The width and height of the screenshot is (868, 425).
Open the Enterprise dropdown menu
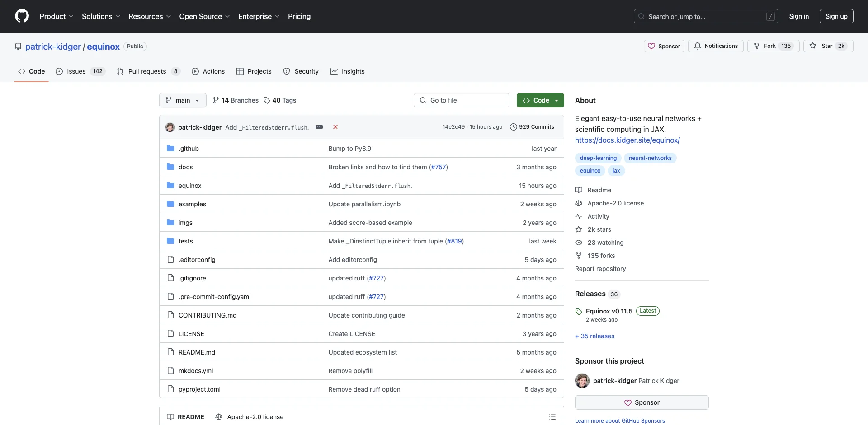click(x=259, y=16)
